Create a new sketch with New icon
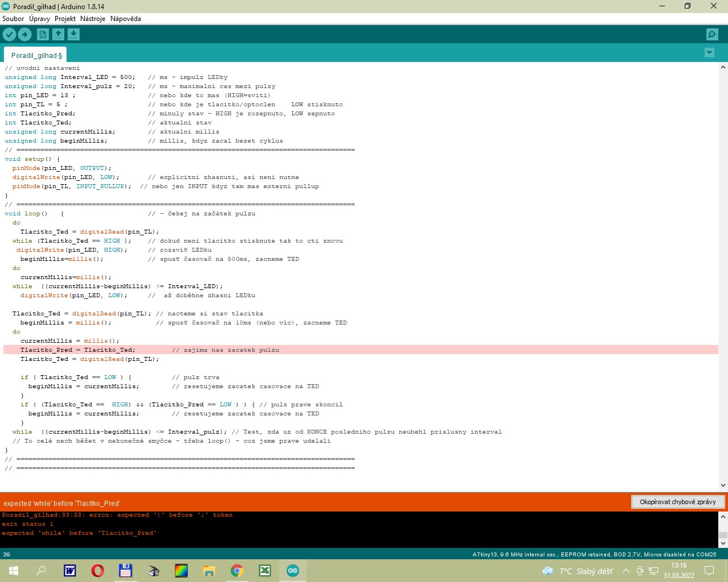The height and width of the screenshot is (582, 728). pos(43,35)
